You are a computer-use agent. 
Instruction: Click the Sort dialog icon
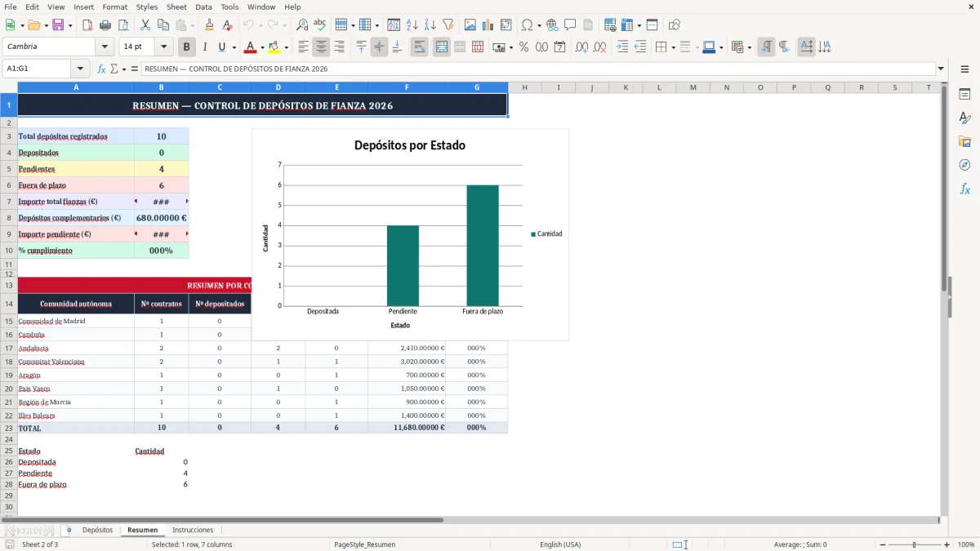coord(394,25)
